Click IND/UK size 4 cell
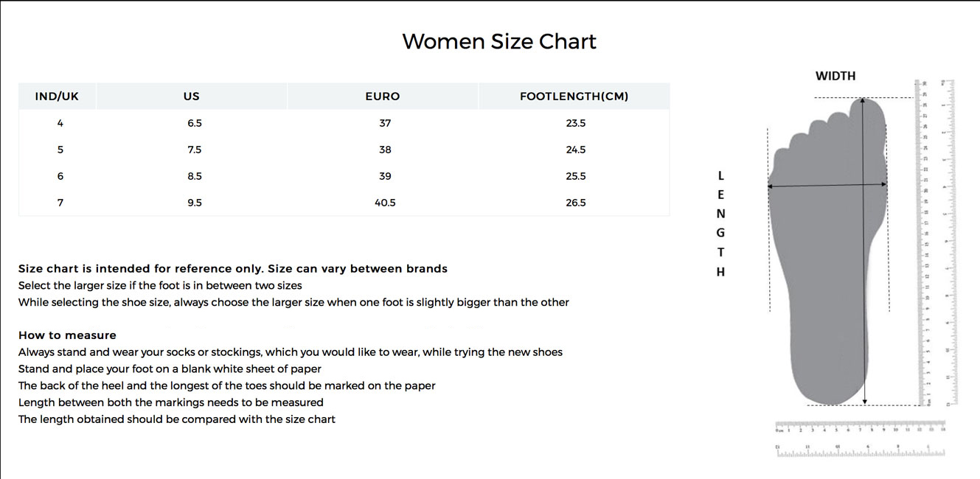The width and height of the screenshot is (980, 479). pyautogui.click(x=60, y=123)
